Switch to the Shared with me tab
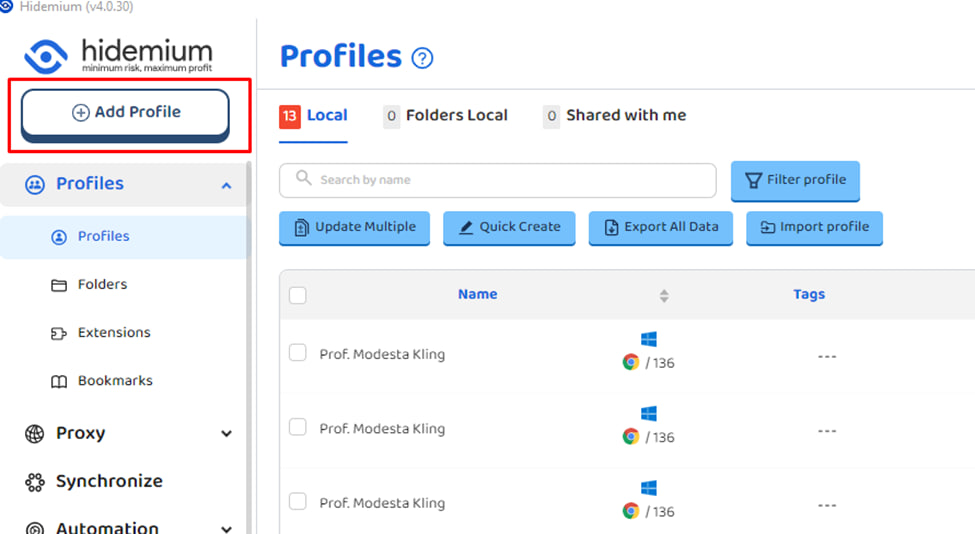 point(615,116)
